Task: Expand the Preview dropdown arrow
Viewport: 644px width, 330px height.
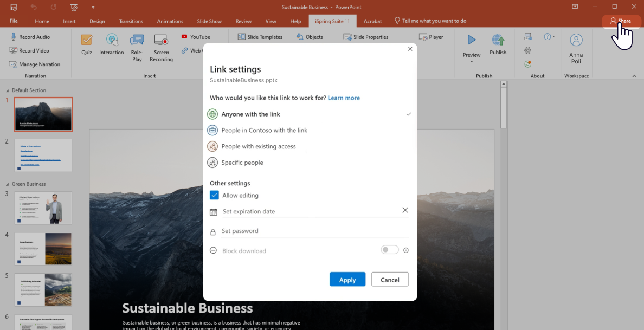Action: pos(472,62)
